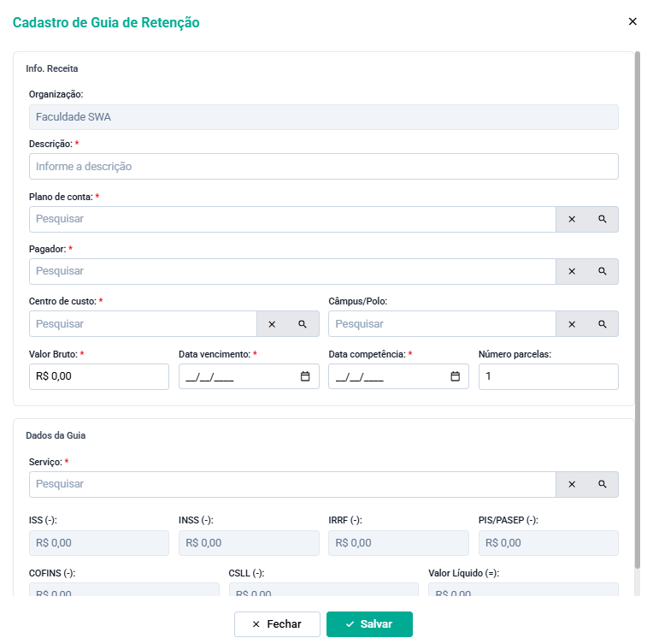Viewport: 647px width, 644px height.
Task: Clear the Plano de conta field
Action: pyautogui.click(x=572, y=219)
